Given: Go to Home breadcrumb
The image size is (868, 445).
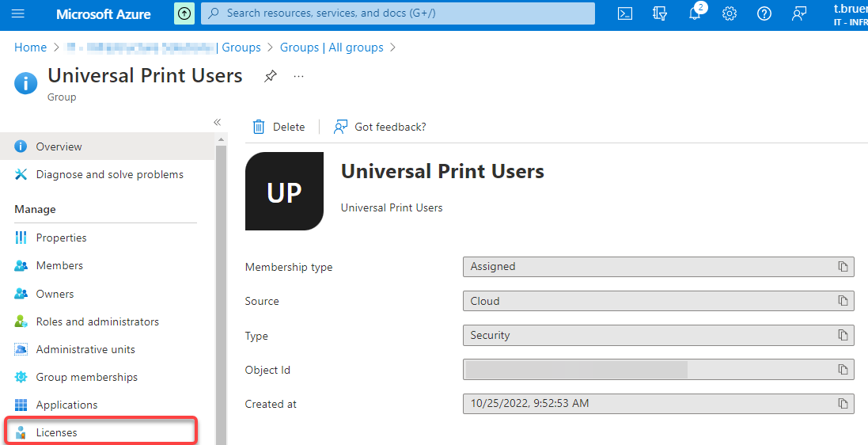Looking at the screenshot, I should coord(30,48).
